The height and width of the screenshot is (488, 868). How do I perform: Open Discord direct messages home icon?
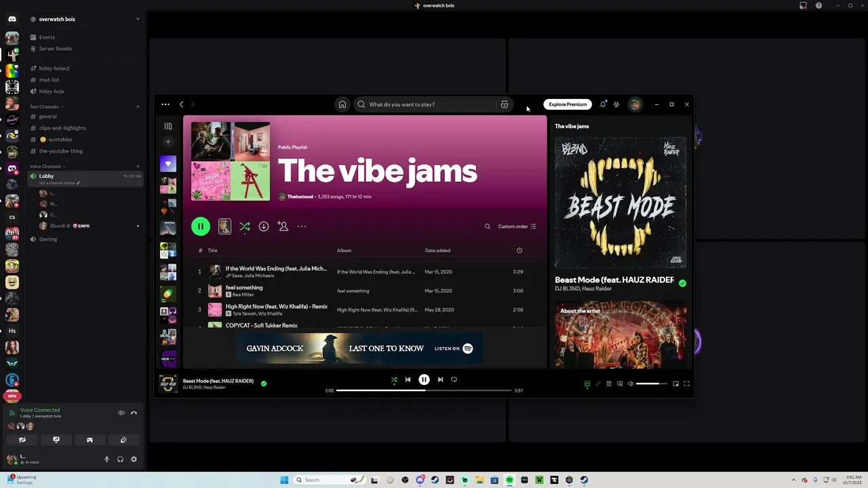[12, 19]
